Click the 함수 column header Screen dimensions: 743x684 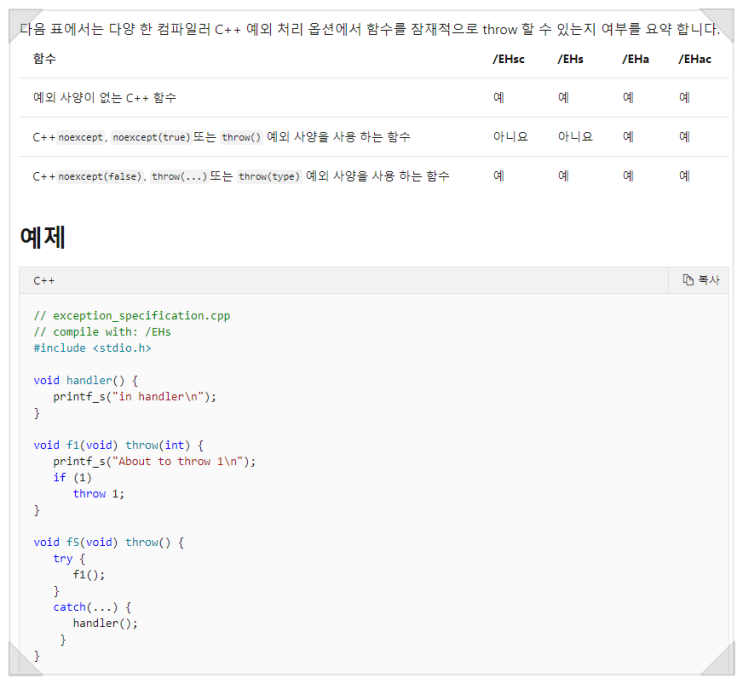pos(45,59)
